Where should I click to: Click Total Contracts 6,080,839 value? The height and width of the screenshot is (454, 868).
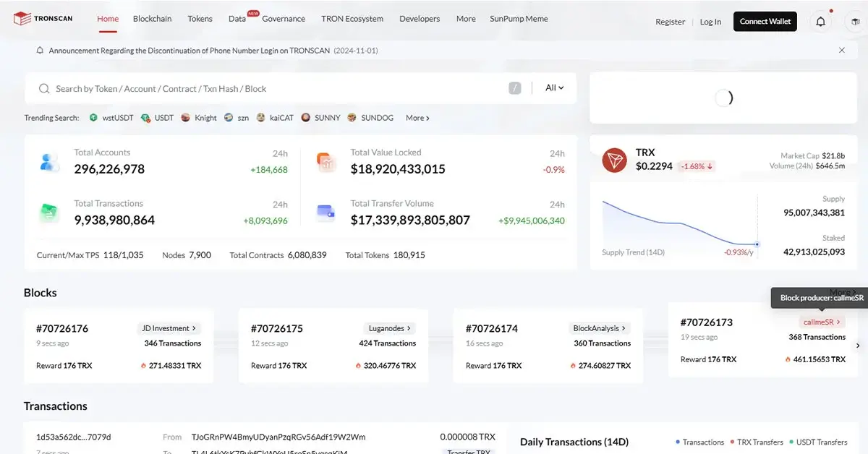(307, 255)
